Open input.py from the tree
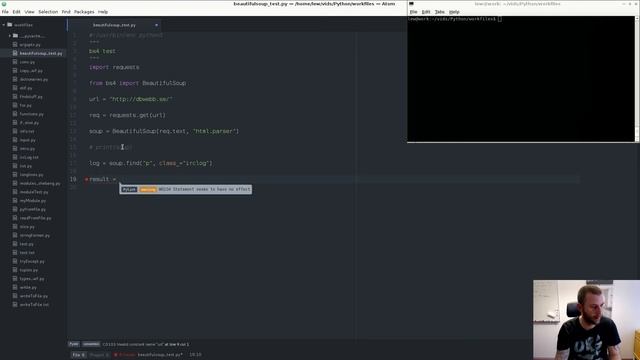Screen dimensions: 640x360 [x=27, y=140]
